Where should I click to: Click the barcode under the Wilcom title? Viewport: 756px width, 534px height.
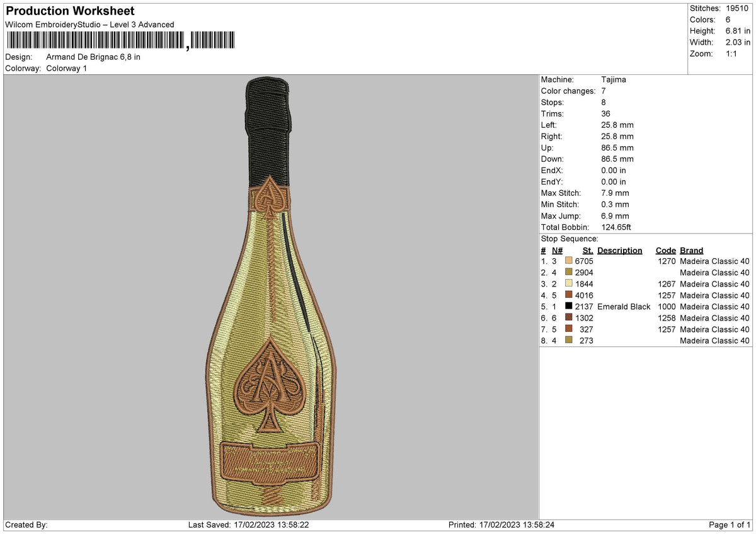click(120, 42)
